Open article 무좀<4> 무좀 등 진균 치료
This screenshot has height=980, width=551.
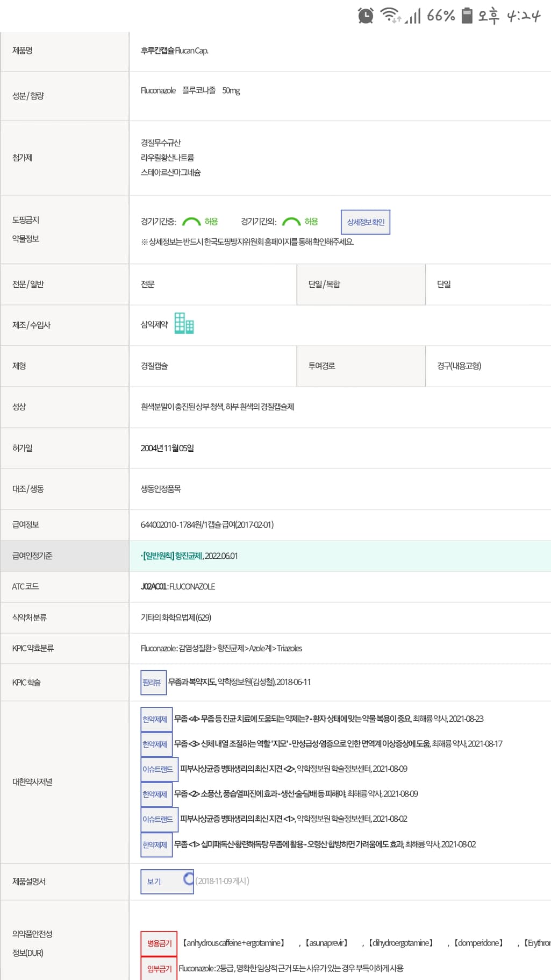click(x=292, y=719)
